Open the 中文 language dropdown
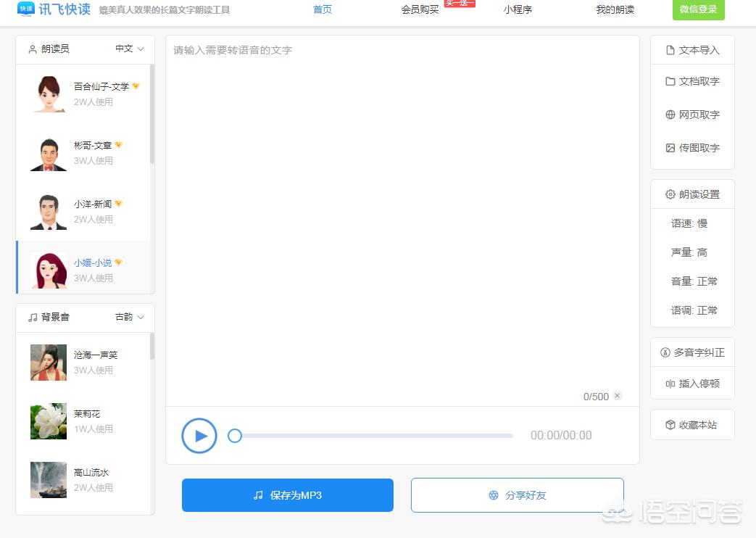 pos(130,49)
